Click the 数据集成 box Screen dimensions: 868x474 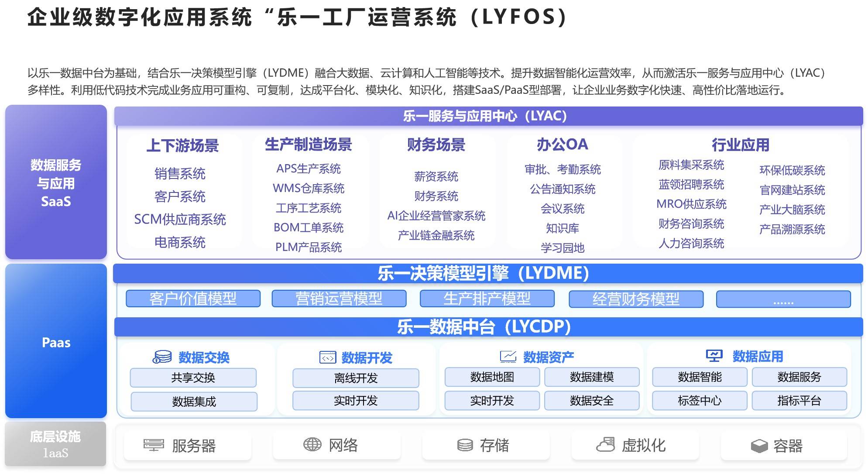[x=194, y=402]
